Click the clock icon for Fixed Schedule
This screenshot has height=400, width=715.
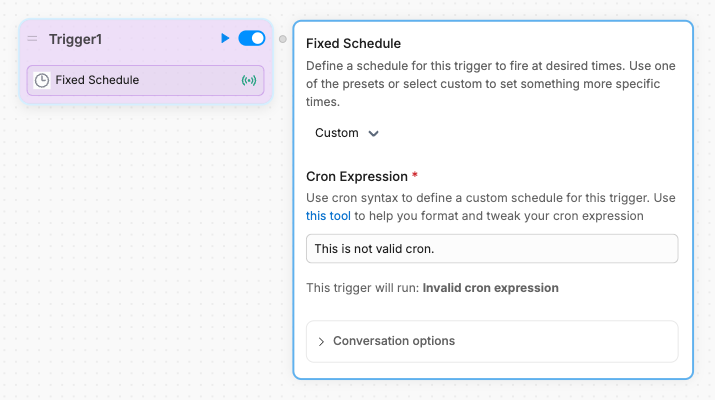42,80
